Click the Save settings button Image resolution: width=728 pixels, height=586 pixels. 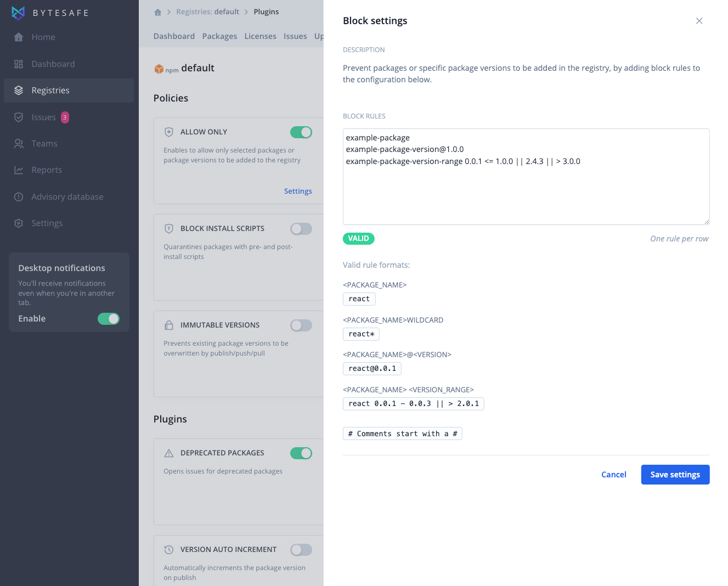pyautogui.click(x=675, y=475)
